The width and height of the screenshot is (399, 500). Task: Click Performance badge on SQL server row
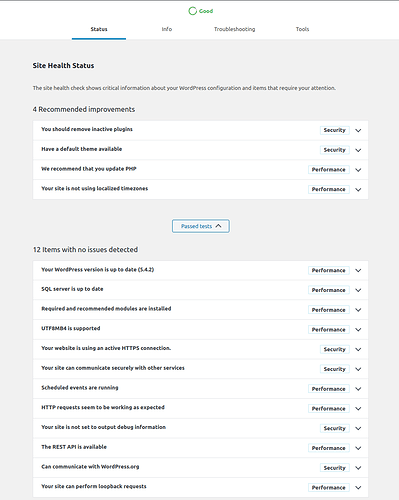click(329, 290)
